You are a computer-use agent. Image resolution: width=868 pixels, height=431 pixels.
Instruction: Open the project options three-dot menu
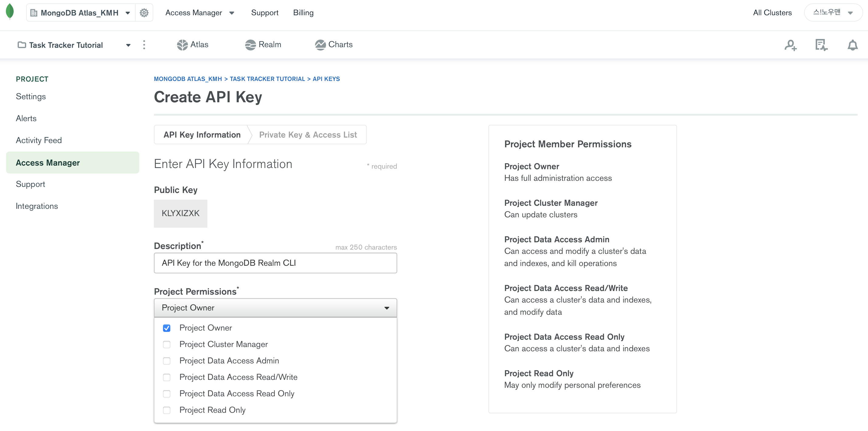pyautogui.click(x=144, y=45)
